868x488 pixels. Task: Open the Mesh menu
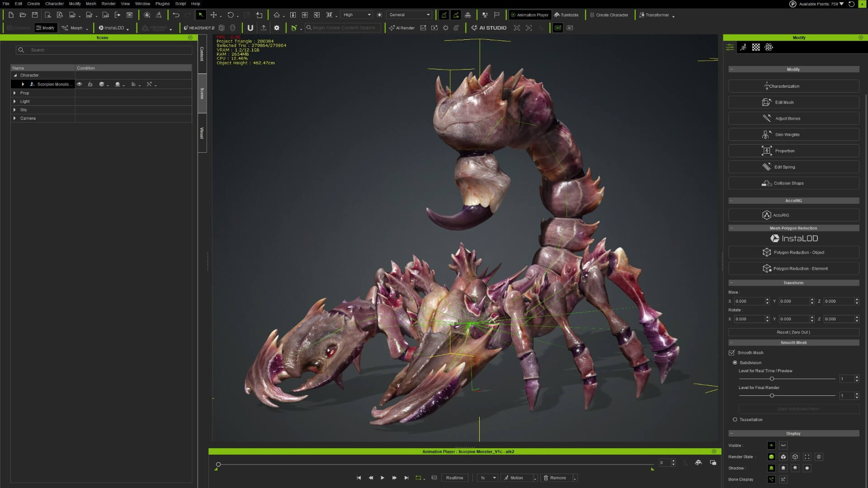point(91,4)
